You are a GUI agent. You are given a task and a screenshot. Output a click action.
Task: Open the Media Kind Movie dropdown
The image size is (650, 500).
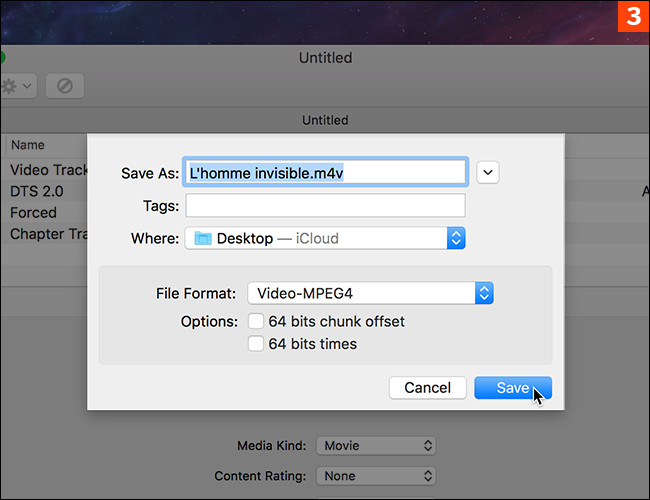click(376, 446)
